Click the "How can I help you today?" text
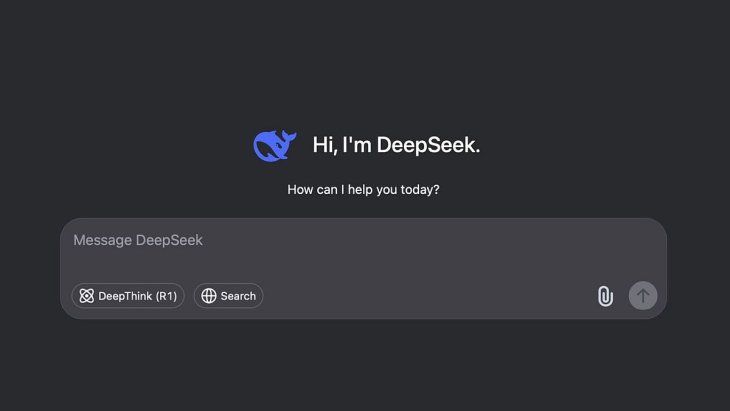Image resolution: width=730 pixels, height=411 pixels. pos(363,189)
